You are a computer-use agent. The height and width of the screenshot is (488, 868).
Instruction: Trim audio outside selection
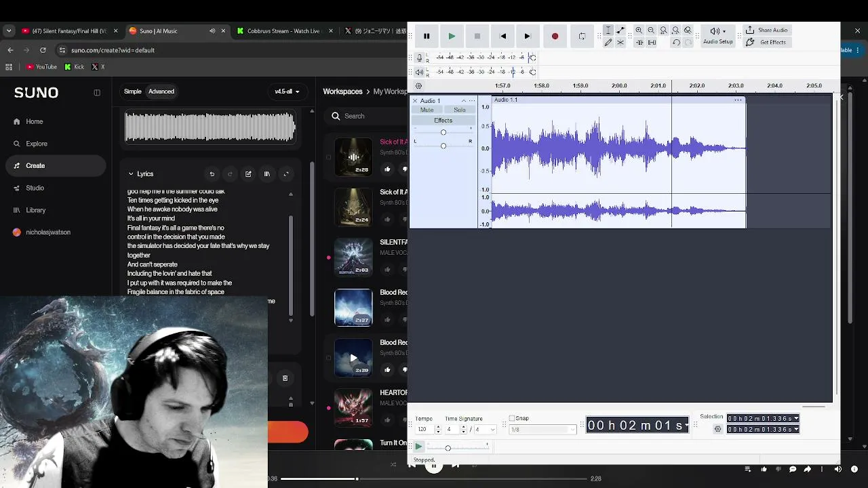point(639,42)
